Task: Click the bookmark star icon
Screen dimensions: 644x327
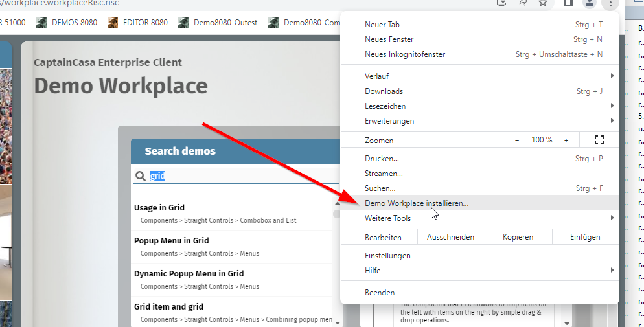Action: [x=543, y=3]
